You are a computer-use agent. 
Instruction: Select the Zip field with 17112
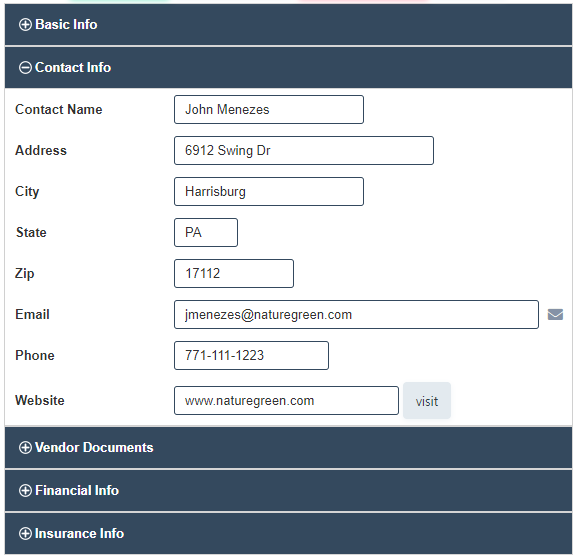coord(234,273)
